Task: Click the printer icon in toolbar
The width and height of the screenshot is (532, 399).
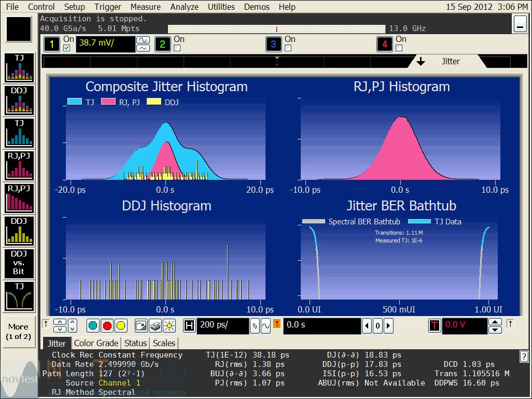Action: 155,325
